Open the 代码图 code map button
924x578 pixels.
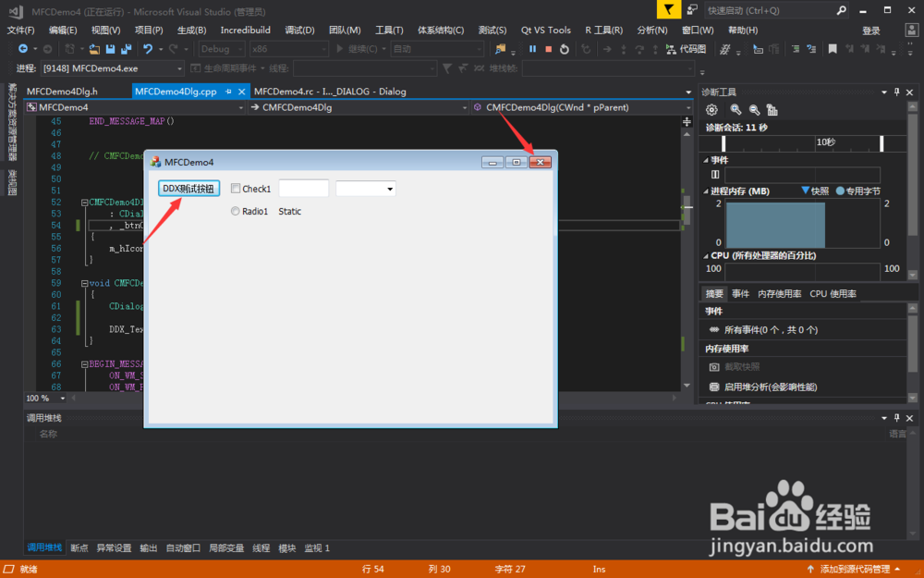tap(686, 49)
